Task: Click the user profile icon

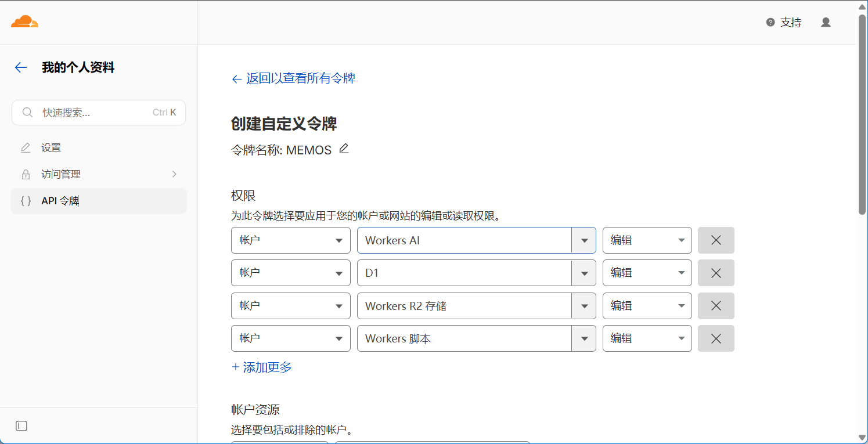Action: click(826, 22)
